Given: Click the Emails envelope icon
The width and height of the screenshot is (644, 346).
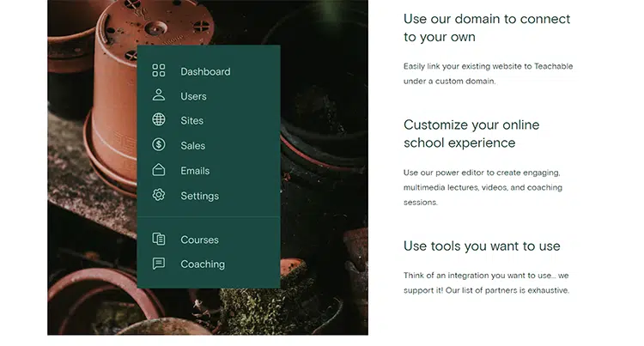Looking at the screenshot, I should 159,170.
